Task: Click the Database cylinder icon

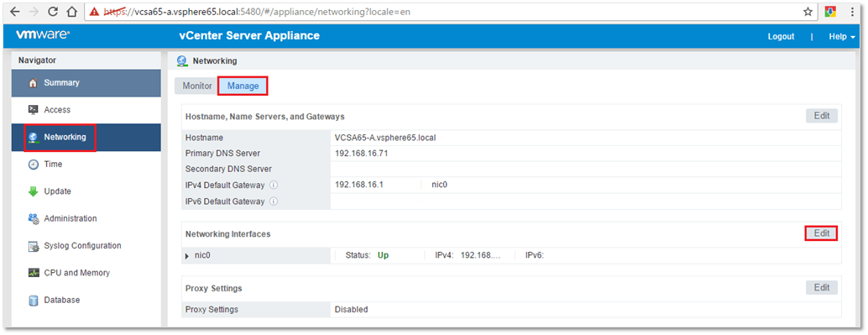Action: [33, 300]
